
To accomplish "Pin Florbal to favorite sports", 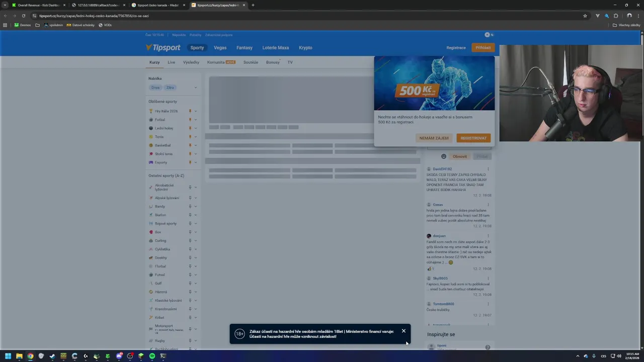I will point(190,266).
